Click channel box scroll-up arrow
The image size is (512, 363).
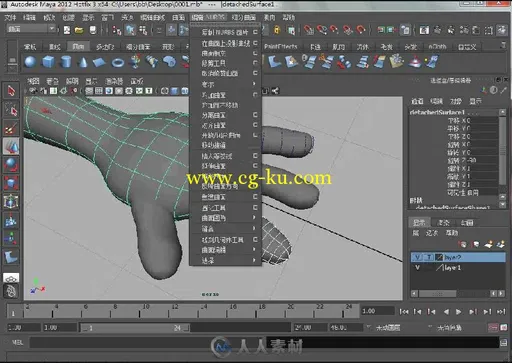pos(502,112)
